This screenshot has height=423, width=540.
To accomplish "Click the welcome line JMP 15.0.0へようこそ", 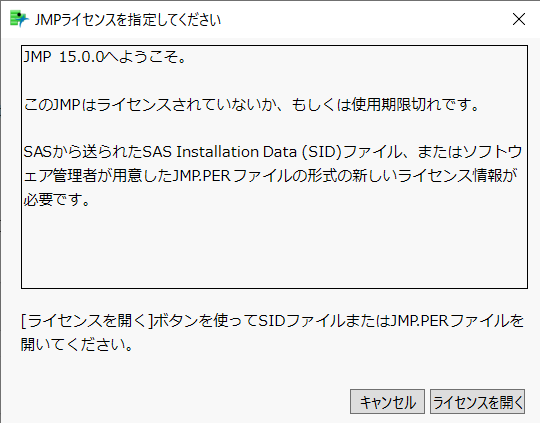I will pos(105,56).
